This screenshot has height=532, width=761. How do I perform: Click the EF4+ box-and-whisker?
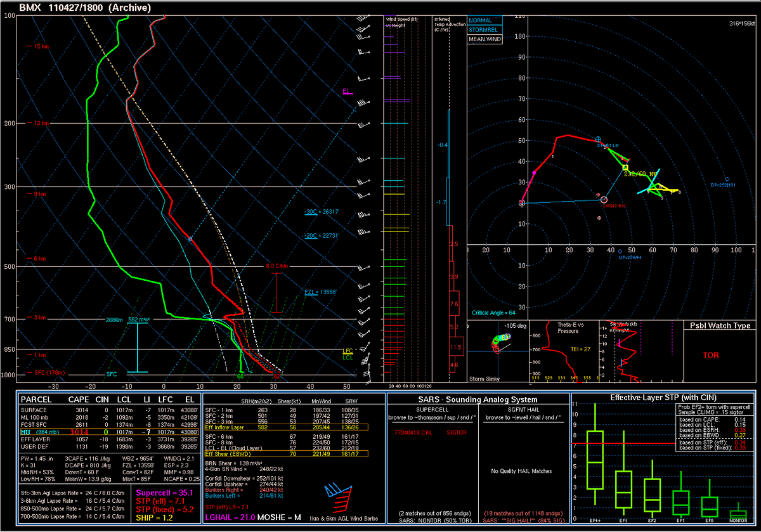pos(595,453)
